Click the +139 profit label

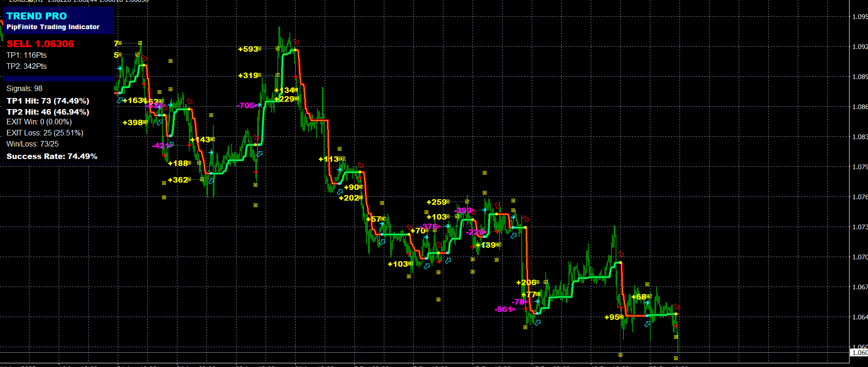[x=486, y=245]
